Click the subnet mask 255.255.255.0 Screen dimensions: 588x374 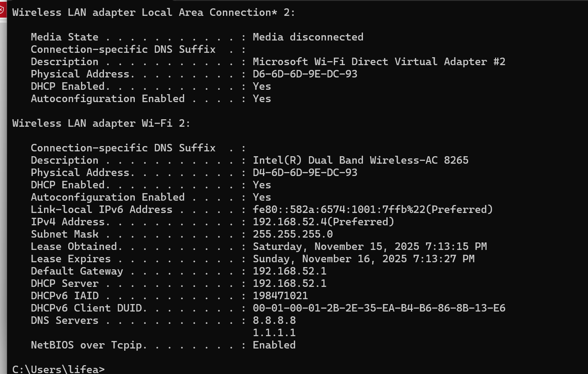click(292, 234)
